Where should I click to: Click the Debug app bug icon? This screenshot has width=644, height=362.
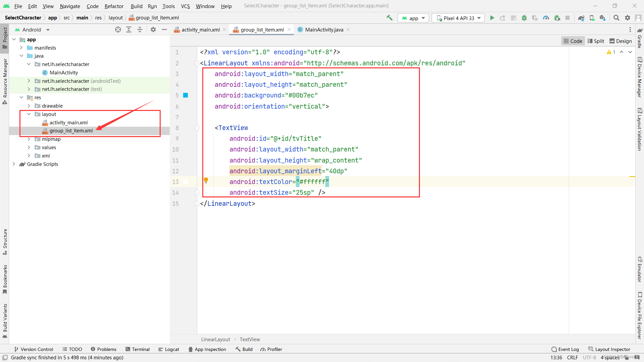pyautogui.click(x=524, y=18)
